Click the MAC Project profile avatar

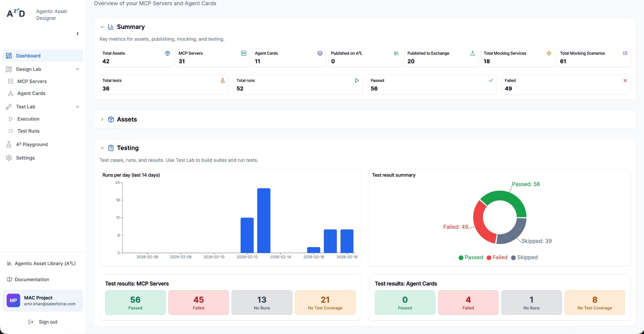13,300
